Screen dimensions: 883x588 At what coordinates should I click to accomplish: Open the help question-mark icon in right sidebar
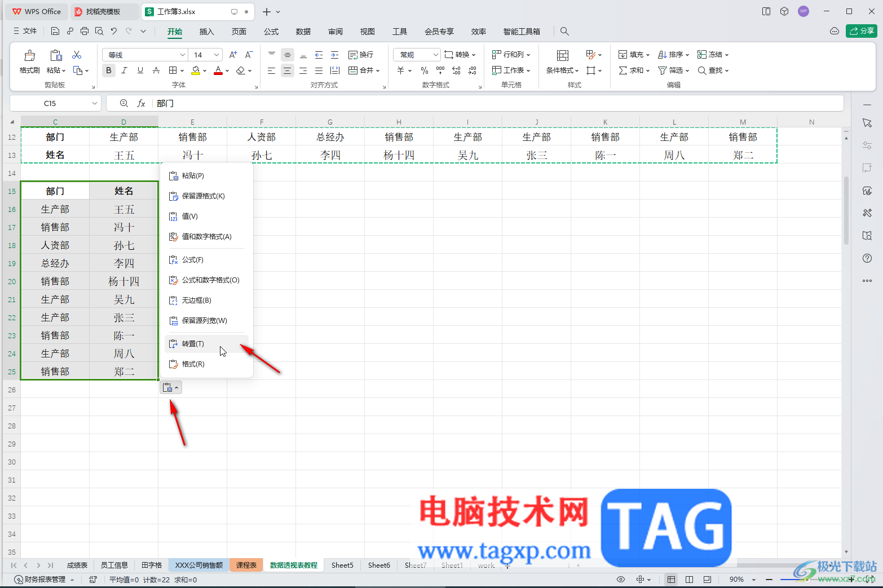(867, 258)
